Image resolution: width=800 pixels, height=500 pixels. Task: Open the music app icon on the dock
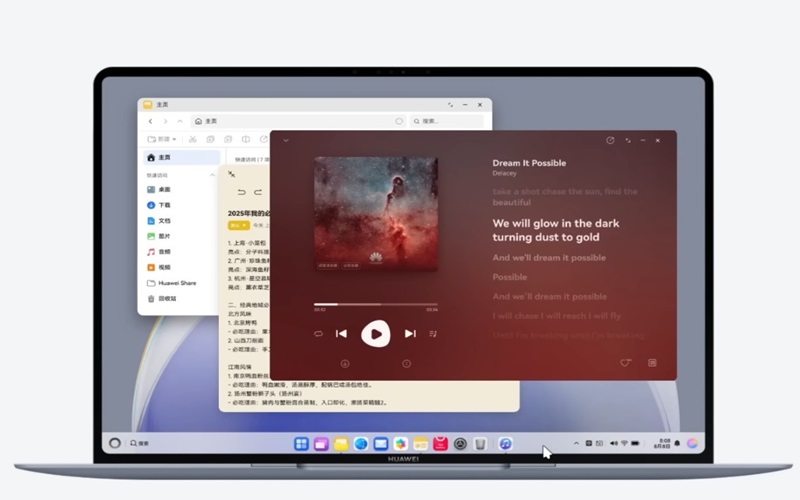(x=506, y=444)
